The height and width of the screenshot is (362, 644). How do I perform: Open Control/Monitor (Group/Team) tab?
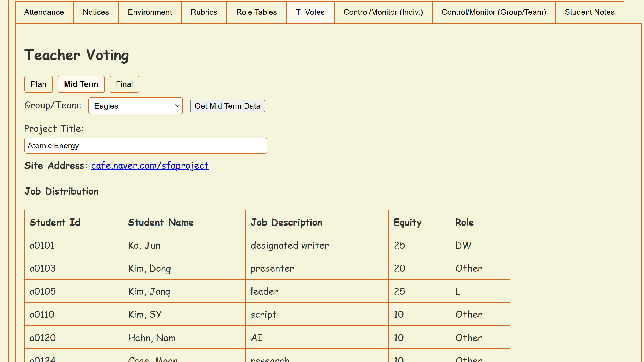coord(494,12)
